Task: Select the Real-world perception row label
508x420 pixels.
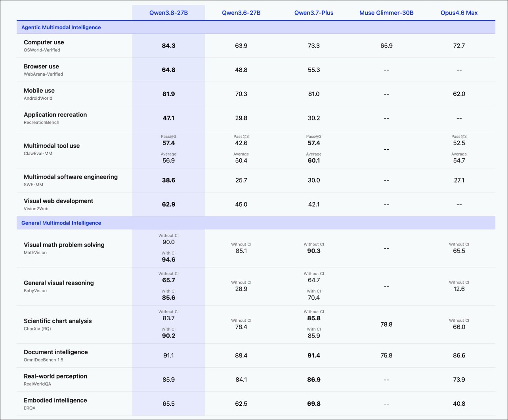Action: (x=55, y=376)
